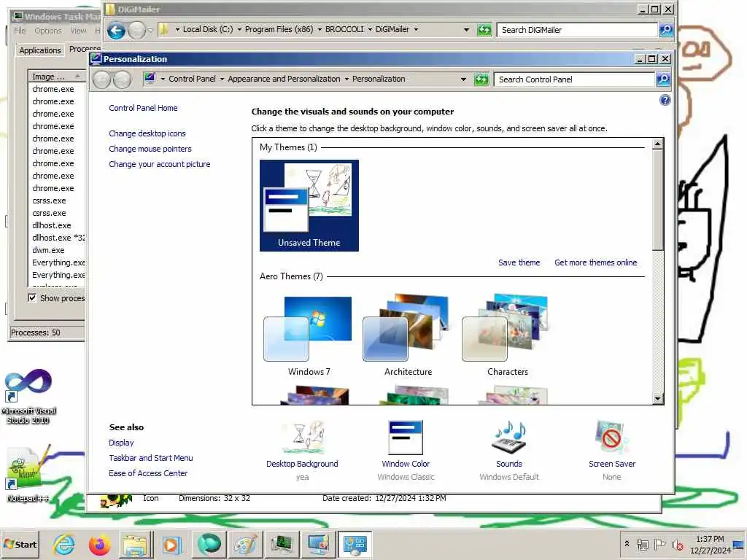Switch to Processes tab in Task Manager
Image resolution: width=747 pixels, height=560 pixels.
84,49
